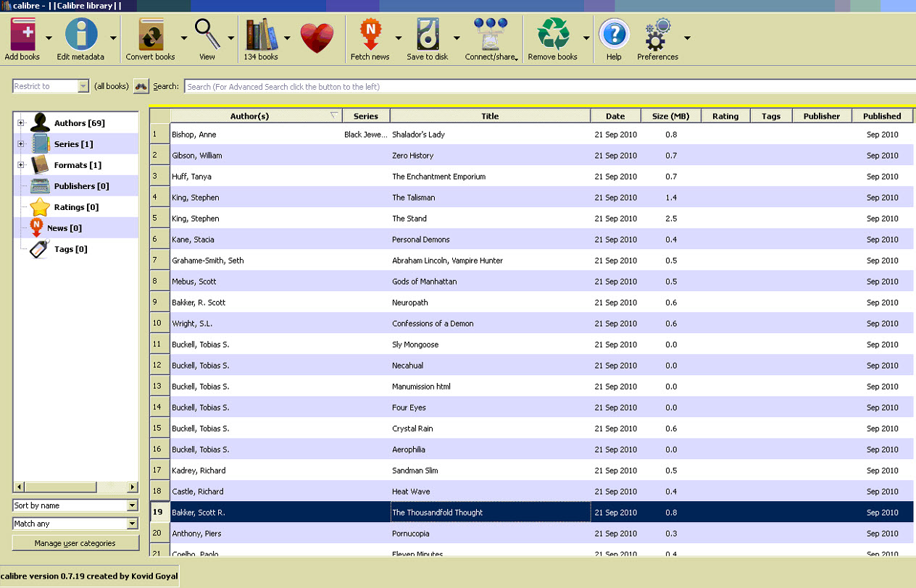Click Manage user categories button

[x=75, y=543]
